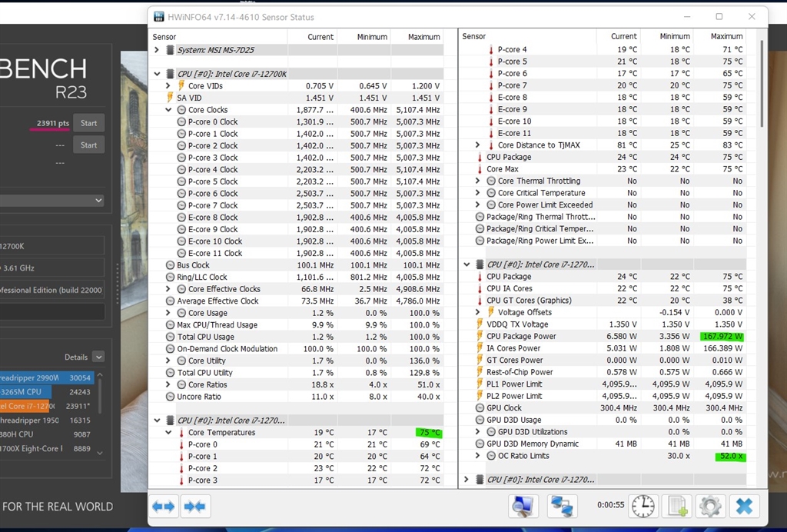Screen dimensions: 787x532
Task: Expand the Core Usage row
Action: pyautogui.click(x=168, y=313)
